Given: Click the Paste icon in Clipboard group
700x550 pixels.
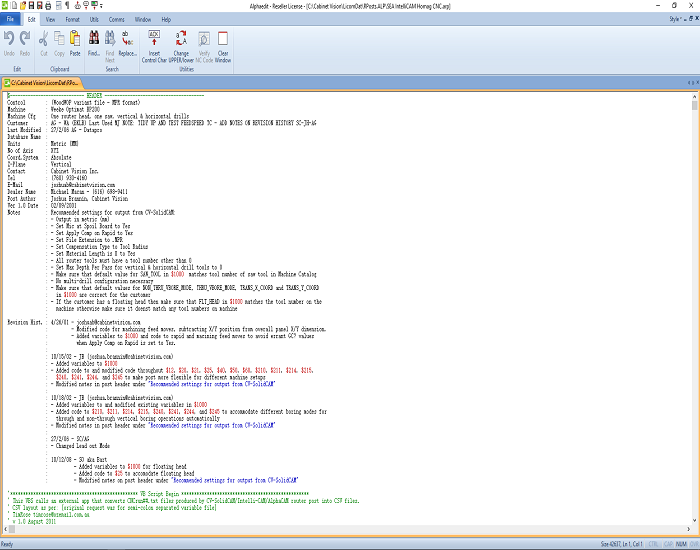Looking at the screenshot, I should point(75,44).
